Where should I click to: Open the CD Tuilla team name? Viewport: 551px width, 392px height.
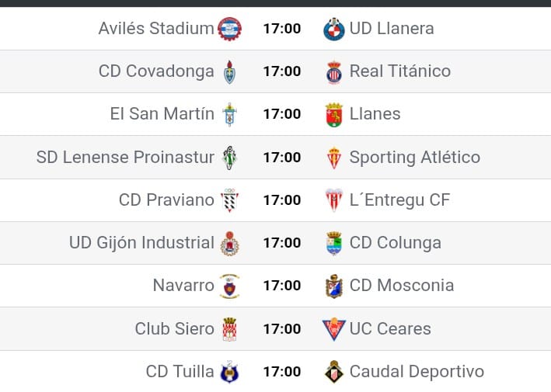pos(180,372)
